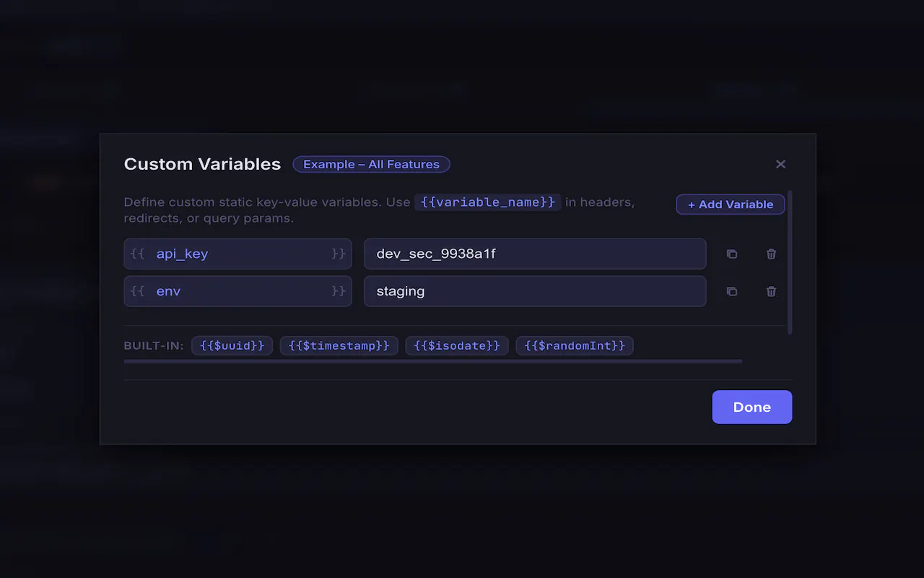Select the {{$isodate}} built-in chip
The width and height of the screenshot is (924, 578).
457,345
